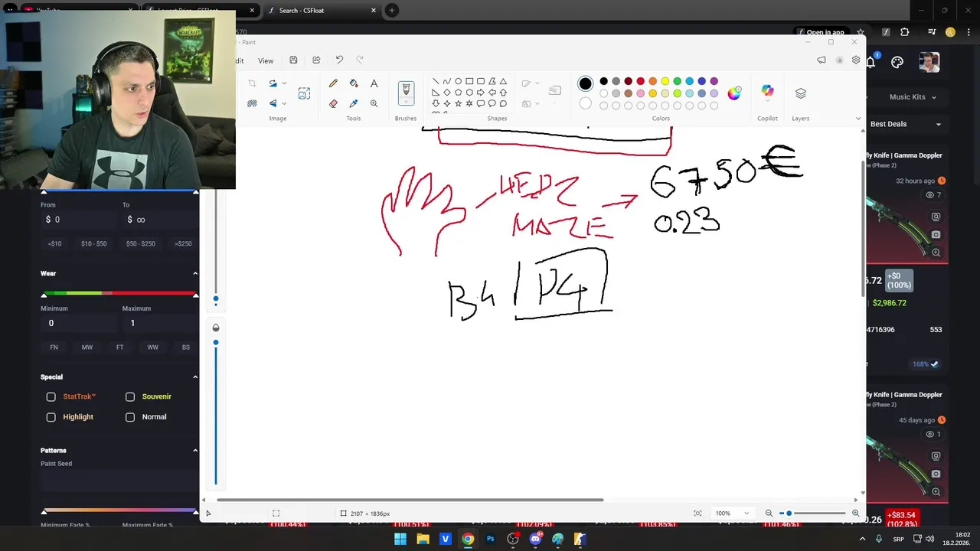Open the Rotate dropdown arrow

tap(284, 83)
